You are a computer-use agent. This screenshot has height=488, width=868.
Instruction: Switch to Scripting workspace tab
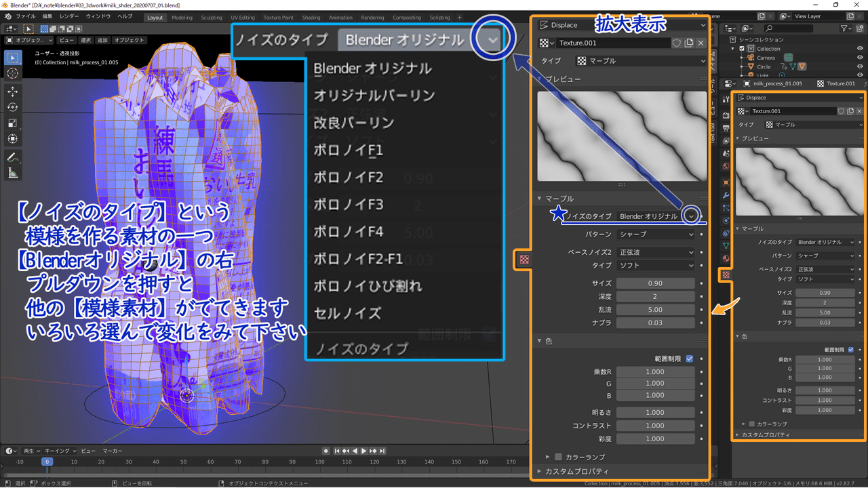tap(439, 18)
